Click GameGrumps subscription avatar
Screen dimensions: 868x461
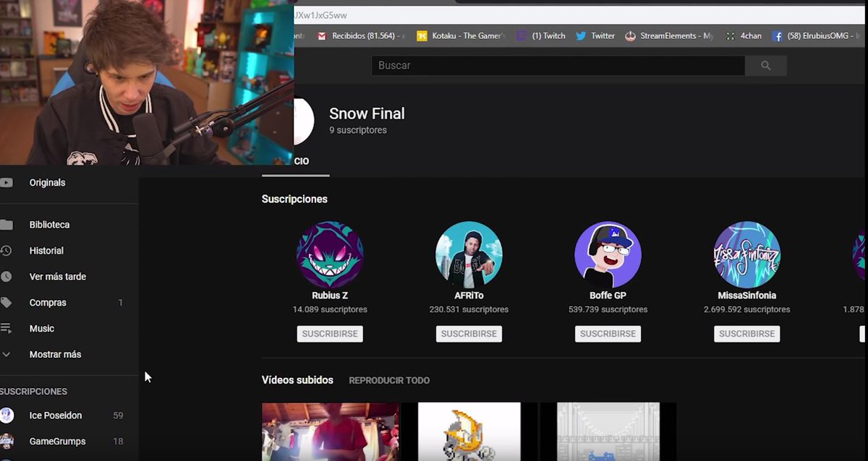(x=7, y=441)
